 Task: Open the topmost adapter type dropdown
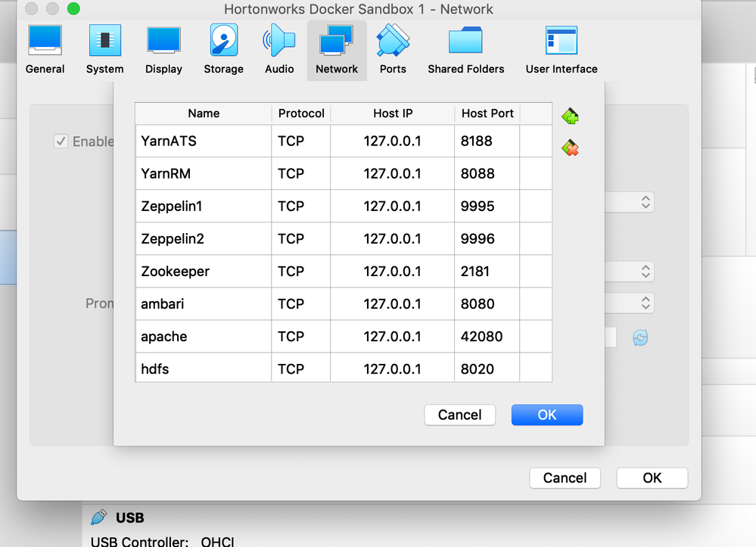[x=644, y=272]
